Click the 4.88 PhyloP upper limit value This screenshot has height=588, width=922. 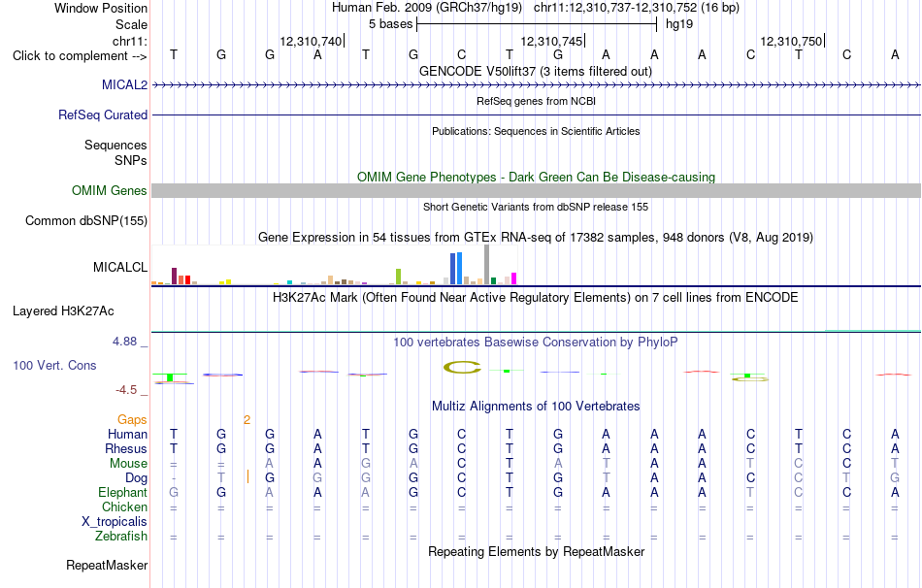[124, 342]
